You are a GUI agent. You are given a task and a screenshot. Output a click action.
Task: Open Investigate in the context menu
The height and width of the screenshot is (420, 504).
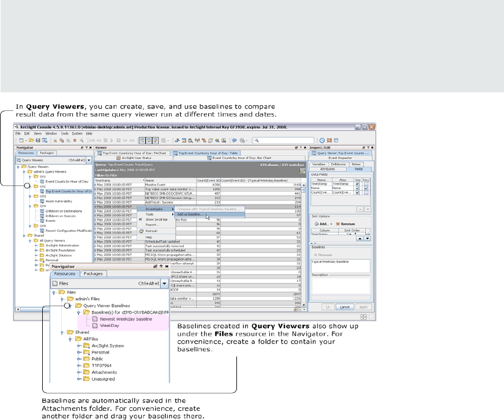pos(156,209)
